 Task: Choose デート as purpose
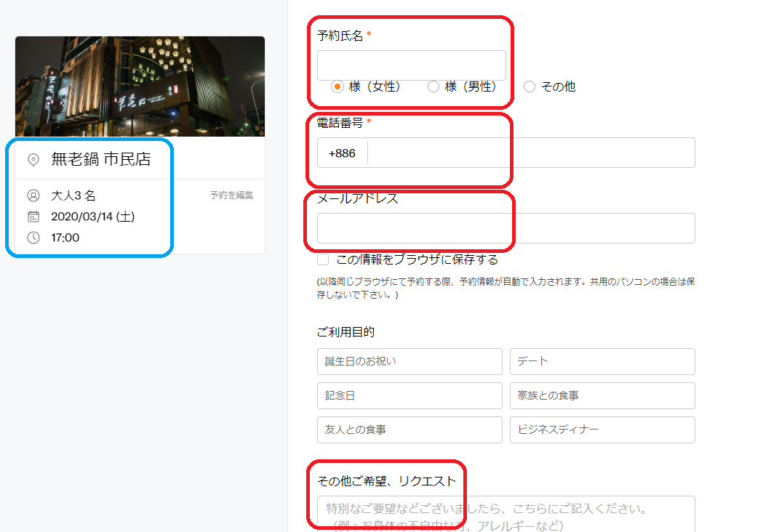(602, 361)
